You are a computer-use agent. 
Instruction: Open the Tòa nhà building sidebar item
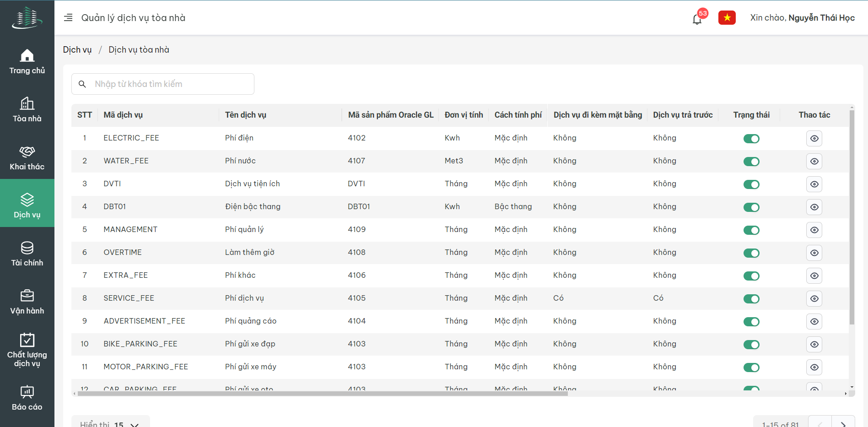tap(27, 109)
